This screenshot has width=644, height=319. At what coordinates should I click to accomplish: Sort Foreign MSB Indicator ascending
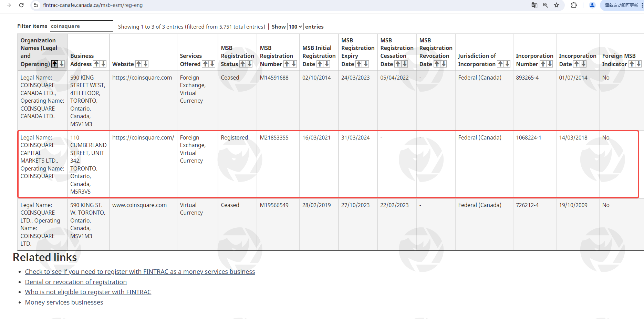click(632, 64)
